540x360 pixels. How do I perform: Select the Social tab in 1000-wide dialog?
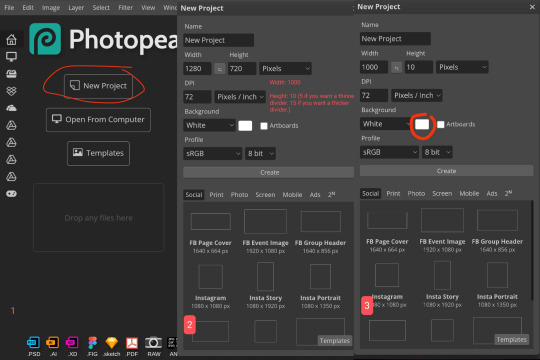pyautogui.click(x=371, y=194)
